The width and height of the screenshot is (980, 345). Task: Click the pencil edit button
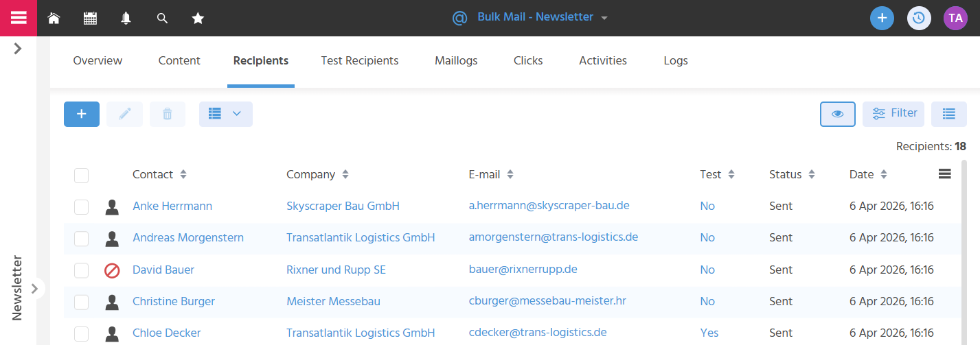[x=124, y=114]
